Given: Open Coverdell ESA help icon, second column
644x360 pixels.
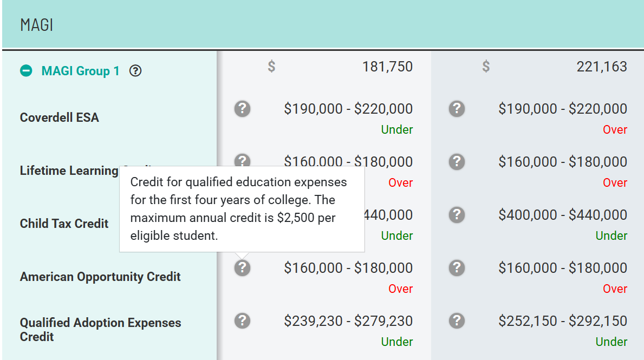Looking at the screenshot, I should coord(457,109).
